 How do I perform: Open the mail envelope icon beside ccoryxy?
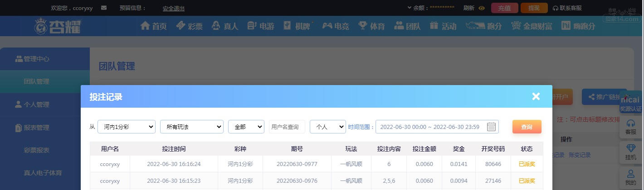tap(104, 8)
